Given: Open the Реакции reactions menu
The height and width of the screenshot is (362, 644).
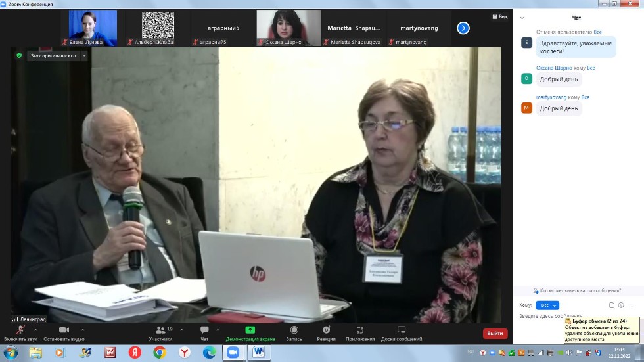Looking at the screenshot, I should (x=326, y=332).
